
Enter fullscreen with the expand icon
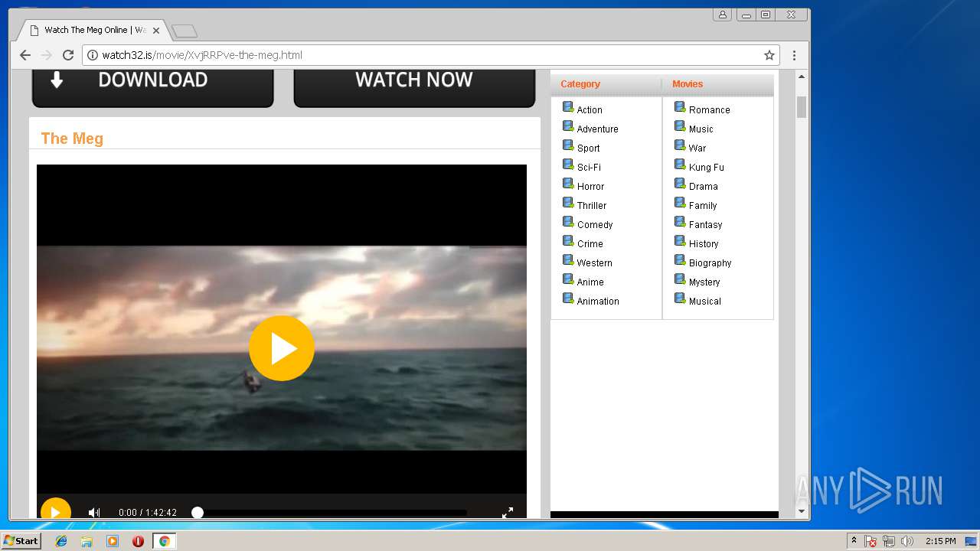[508, 513]
